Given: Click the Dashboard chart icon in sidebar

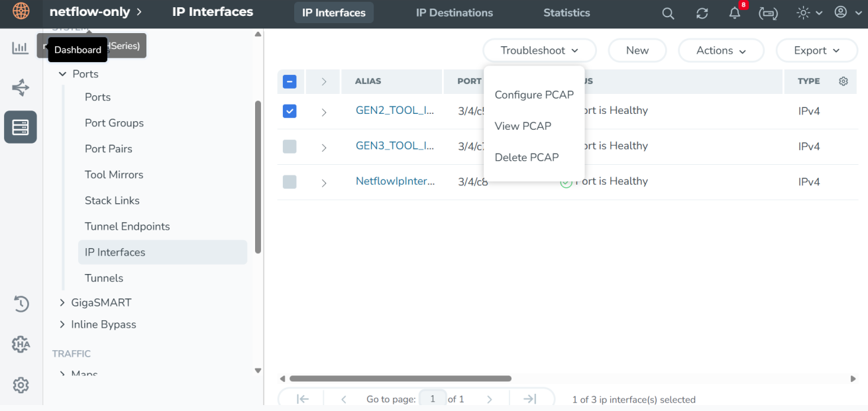Looking at the screenshot, I should (21, 48).
